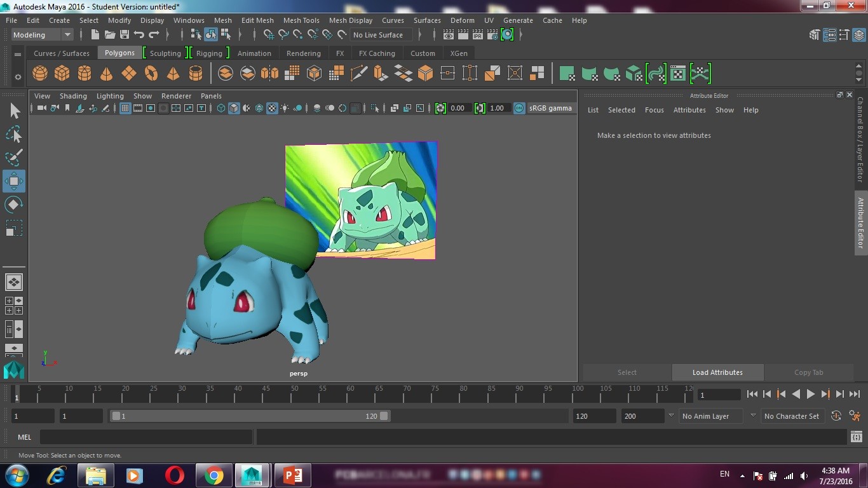
Task: Open the No Character Set dropdown
Action: pyautogui.click(x=792, y=416)
